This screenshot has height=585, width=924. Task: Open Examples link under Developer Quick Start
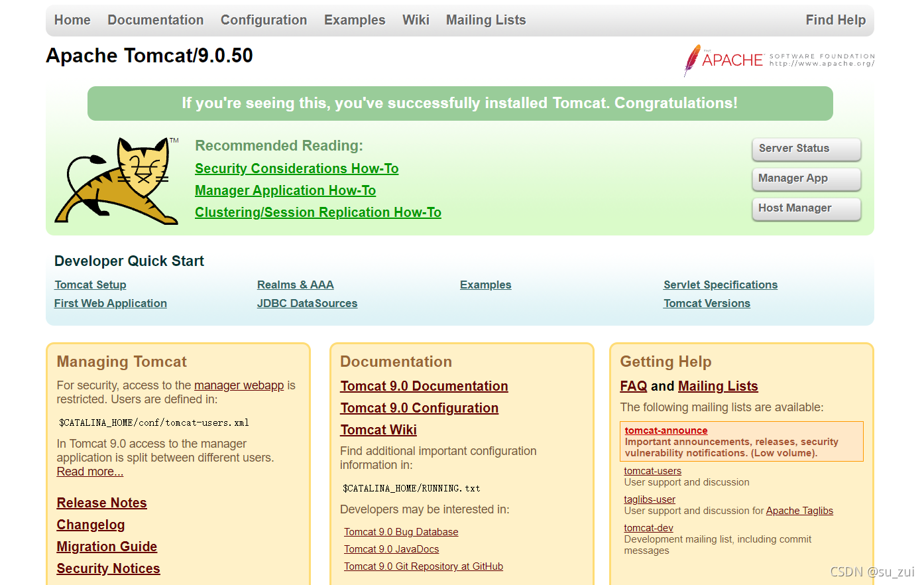[x=486, y=285]
